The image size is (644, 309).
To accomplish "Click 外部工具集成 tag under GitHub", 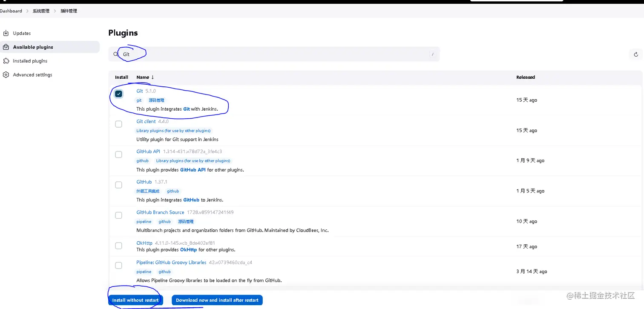I will (148, 191).
